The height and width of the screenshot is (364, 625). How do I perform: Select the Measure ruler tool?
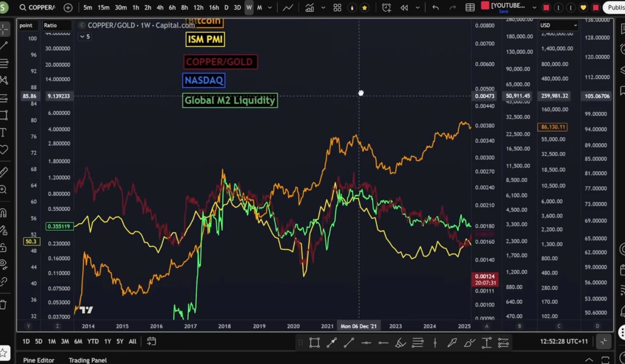point(3,172)
